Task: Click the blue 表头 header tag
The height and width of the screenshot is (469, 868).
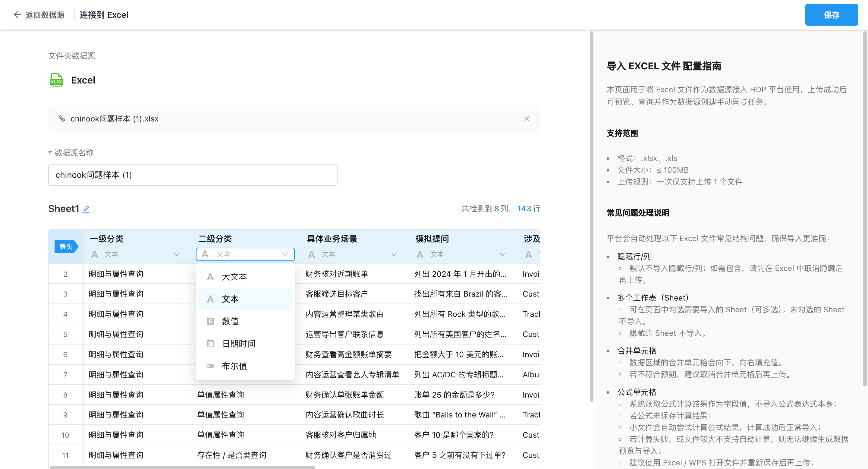Action: (66, 247)
